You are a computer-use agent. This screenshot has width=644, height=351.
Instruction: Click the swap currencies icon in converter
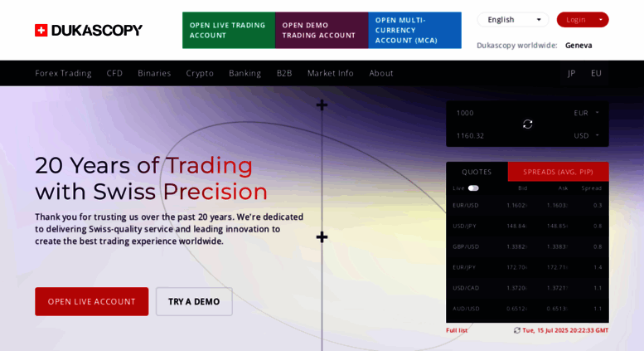528,124
